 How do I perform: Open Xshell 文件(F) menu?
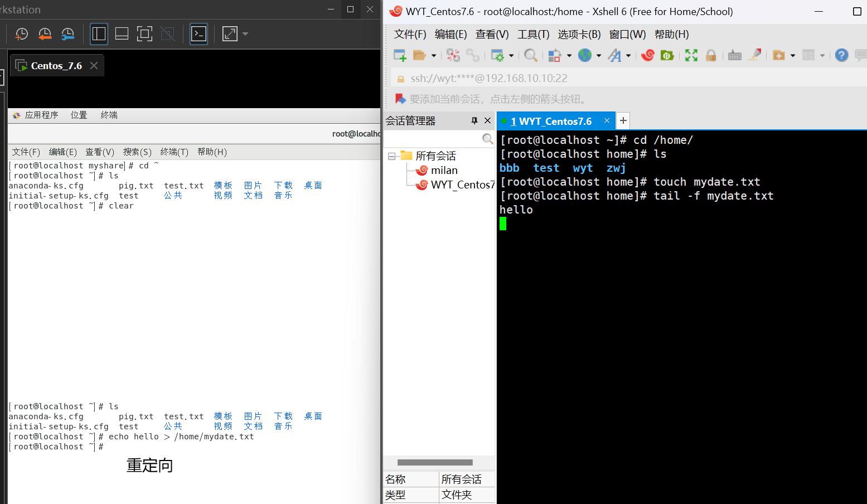(410, 35)
